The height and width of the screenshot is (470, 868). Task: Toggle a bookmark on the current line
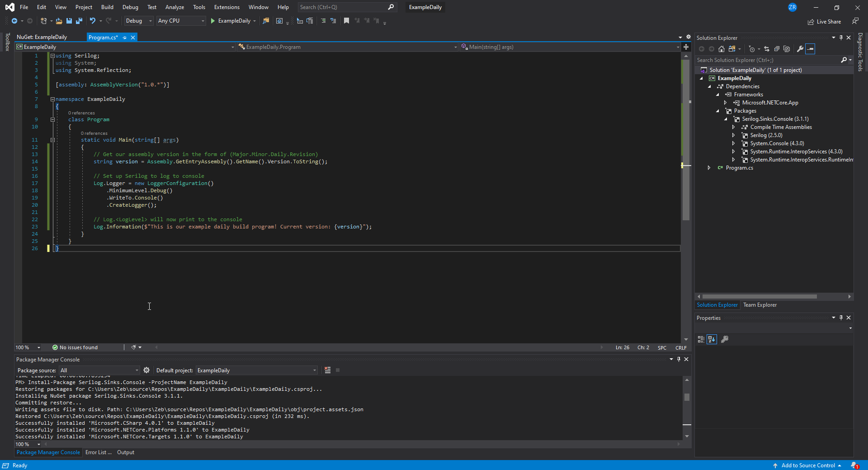click(x=347, y=21)
